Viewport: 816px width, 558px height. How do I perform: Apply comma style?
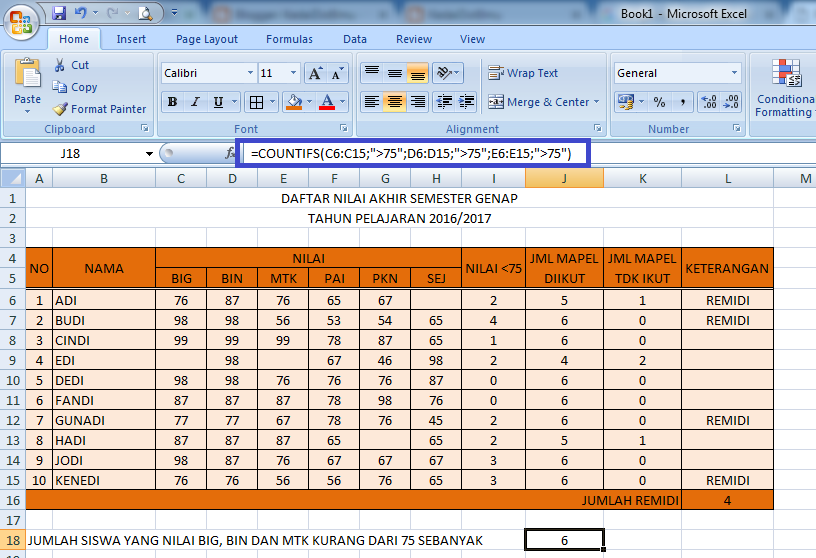682,102
